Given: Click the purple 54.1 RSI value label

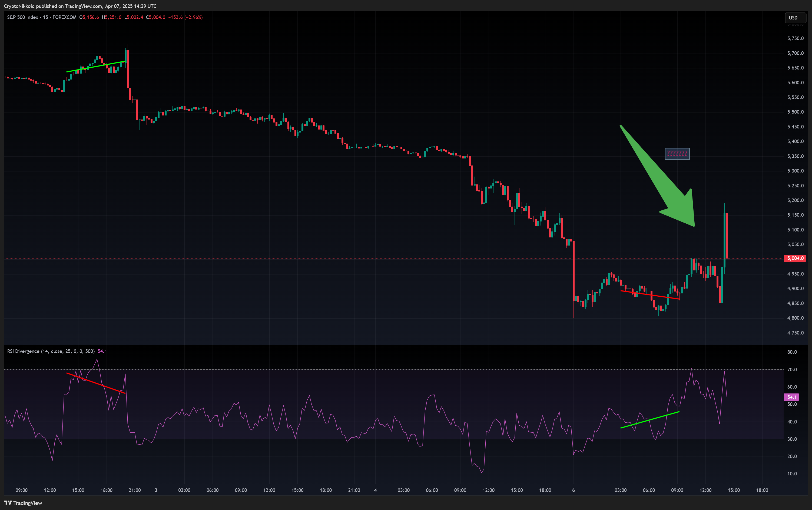Looking at the screenshot, I should [791, 397].
